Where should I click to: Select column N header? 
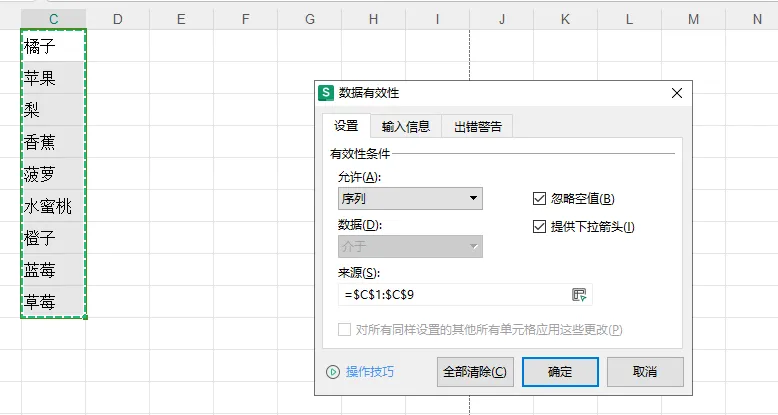752,19
